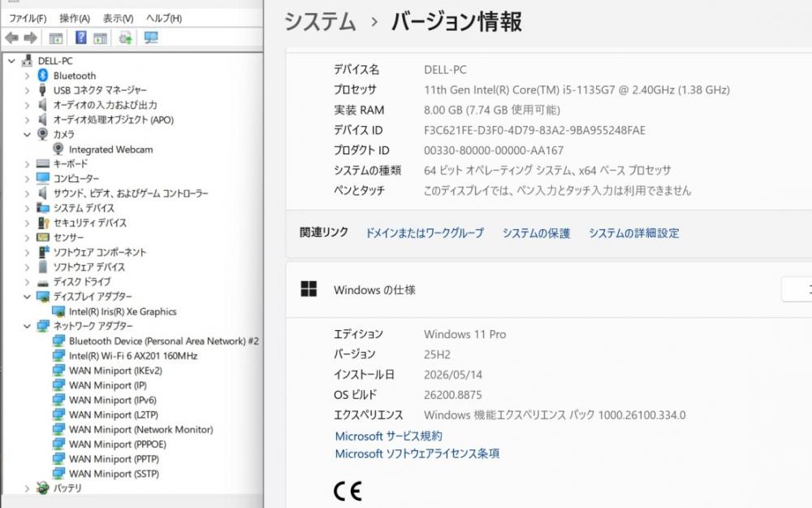The image size is (812, 508).
Task: Open ドメインまたはワークグループ link
Action: (x=425, y=233)
